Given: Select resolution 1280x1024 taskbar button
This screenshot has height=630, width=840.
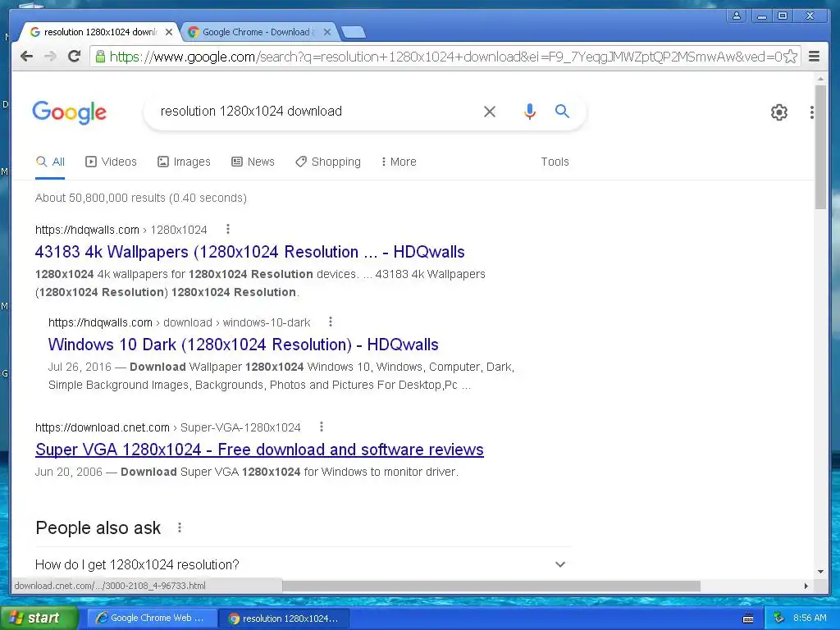Looking at the screenshot, I should 285,619.
